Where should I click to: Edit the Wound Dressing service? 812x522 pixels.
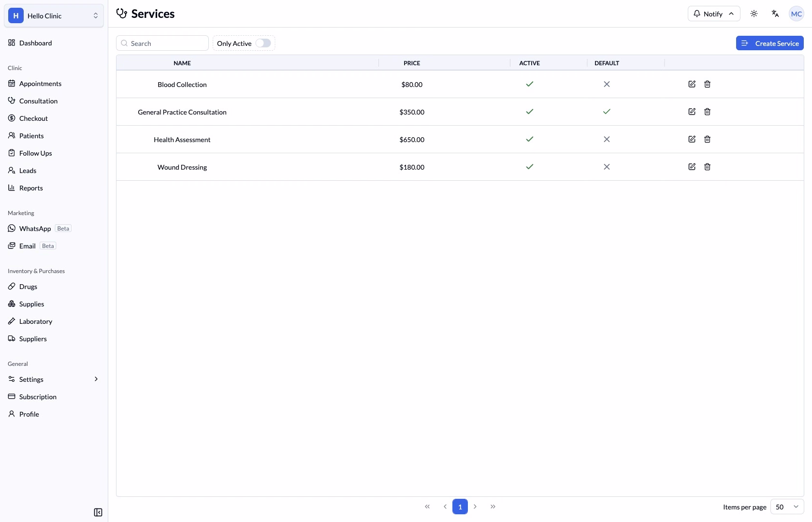click(692, 167)
